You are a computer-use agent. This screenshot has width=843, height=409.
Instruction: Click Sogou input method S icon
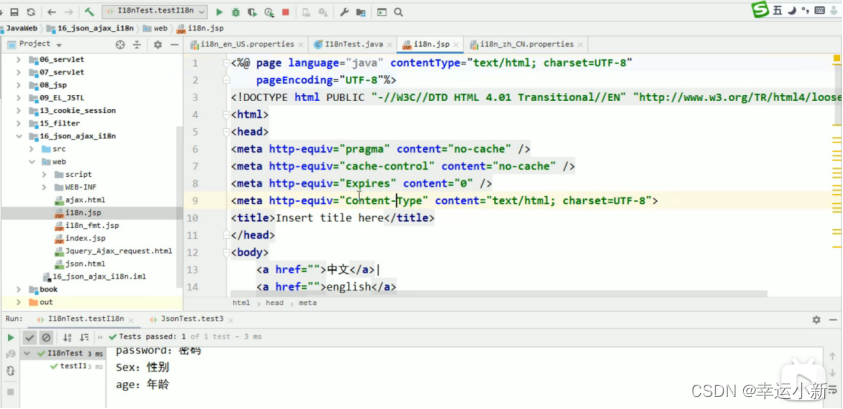pos(760,10)
